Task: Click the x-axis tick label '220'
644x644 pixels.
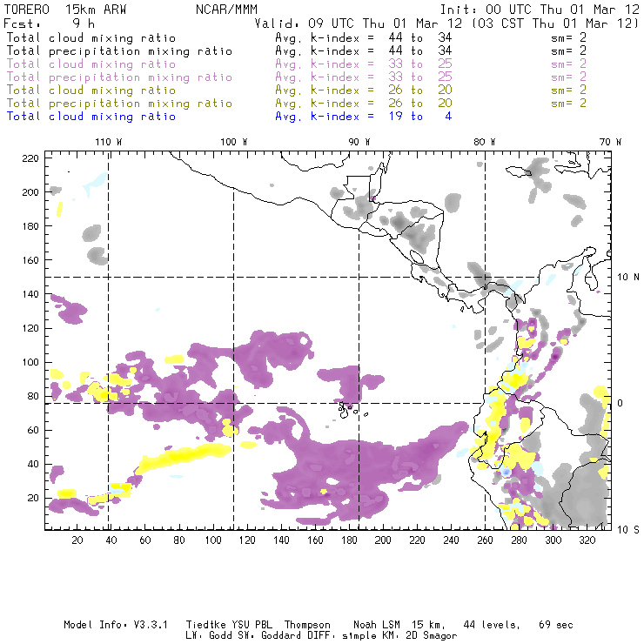Action: pyautogui.click(x=417, y=540)
